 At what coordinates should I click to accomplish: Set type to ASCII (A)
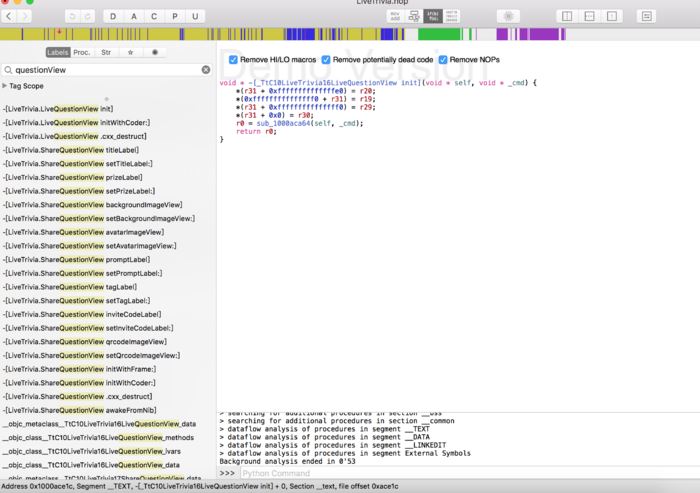[133, 17]
